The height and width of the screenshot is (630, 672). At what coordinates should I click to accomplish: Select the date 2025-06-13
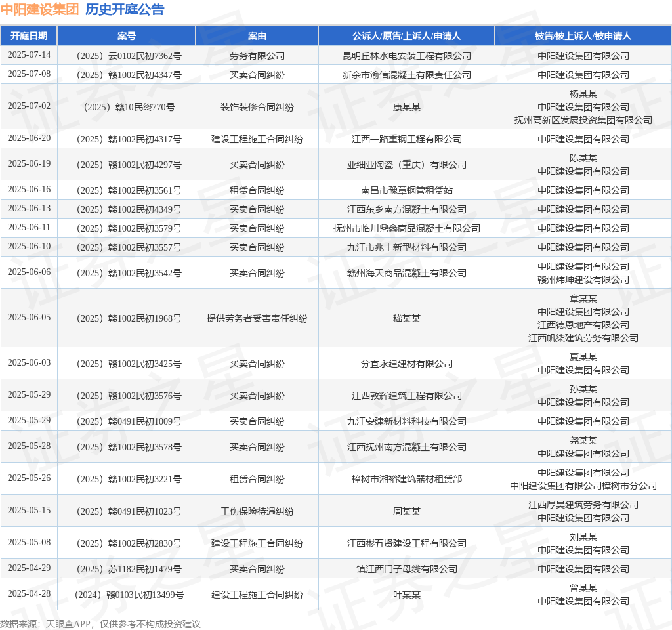(x=29, y=208)
